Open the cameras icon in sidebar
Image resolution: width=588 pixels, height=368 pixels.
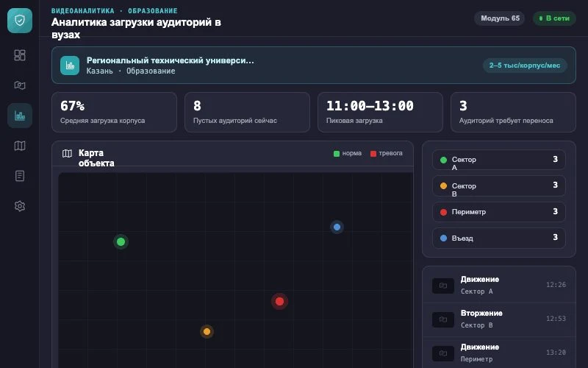click(20, 85)
